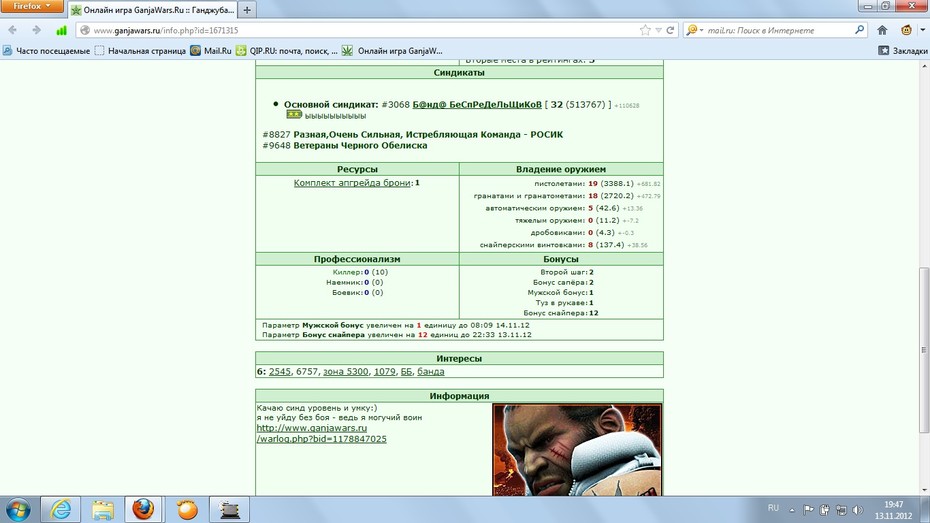Switch to Firefox in taskbar

144,510
